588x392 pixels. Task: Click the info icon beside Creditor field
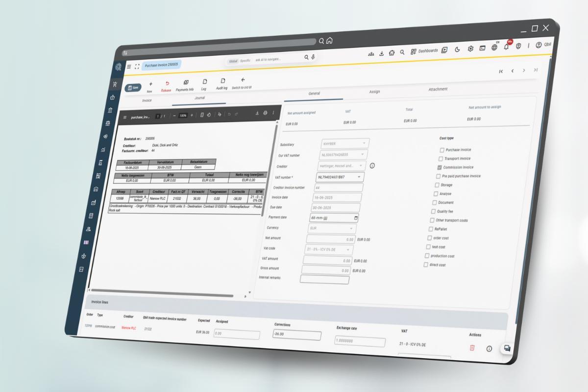372,166
